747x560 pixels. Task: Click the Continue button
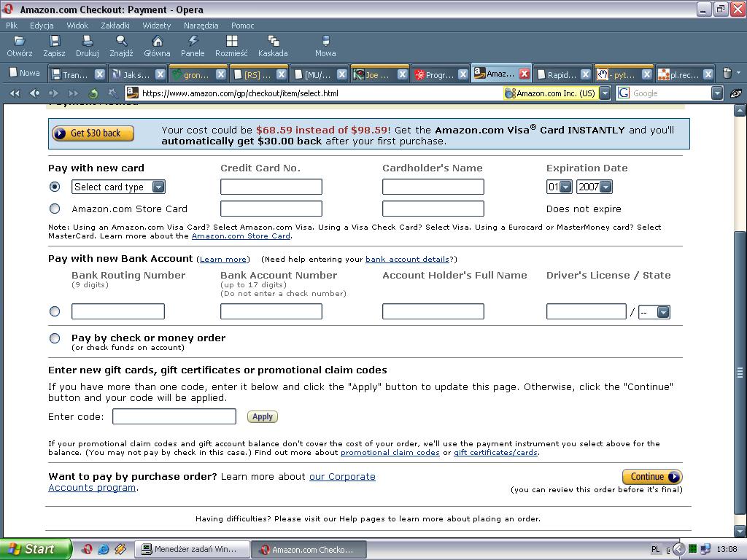point(652,477)
